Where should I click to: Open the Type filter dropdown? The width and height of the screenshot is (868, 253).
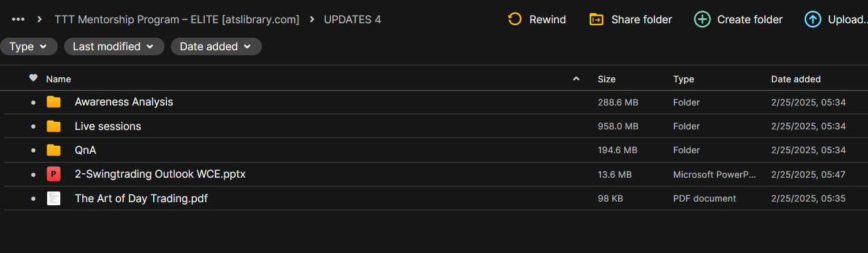(x=29, y=46)
